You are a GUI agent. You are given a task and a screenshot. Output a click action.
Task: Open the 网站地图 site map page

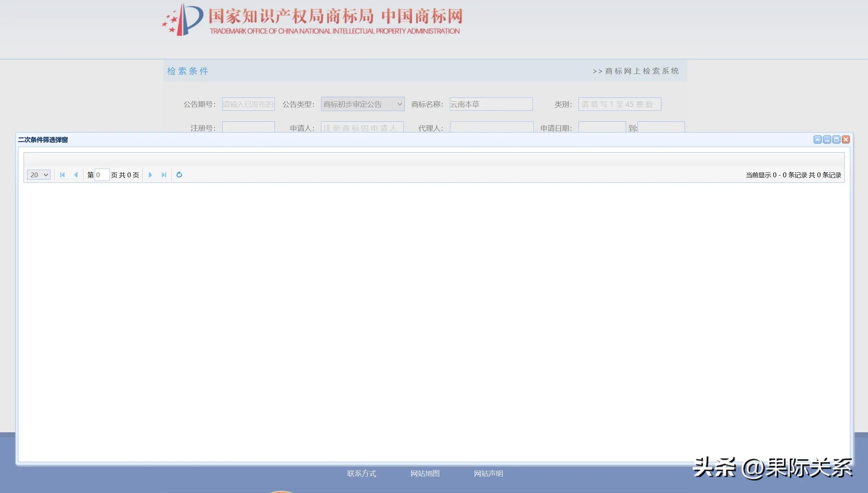(425, 473)
